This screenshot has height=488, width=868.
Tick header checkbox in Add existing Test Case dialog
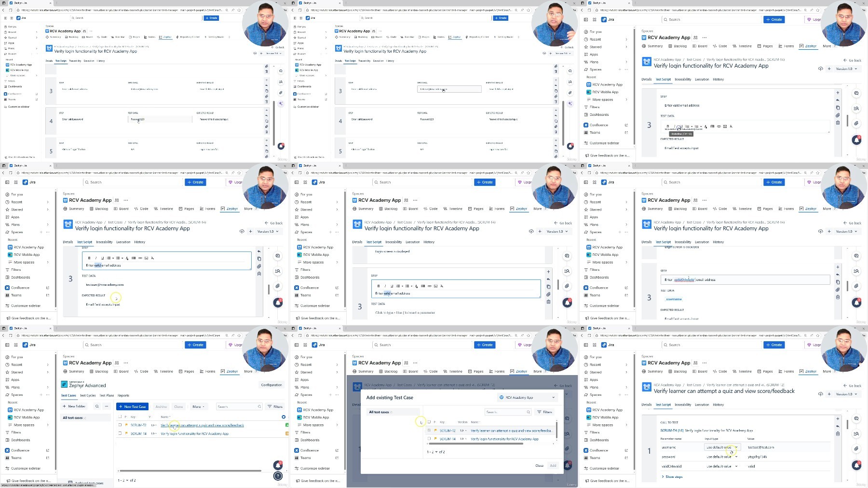click(429, 422)
